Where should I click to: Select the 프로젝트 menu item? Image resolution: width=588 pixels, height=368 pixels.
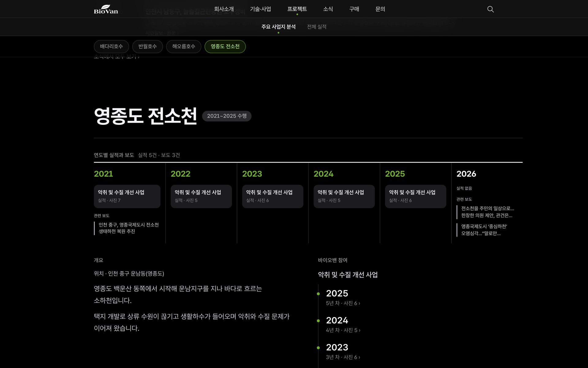click(297, 9)
